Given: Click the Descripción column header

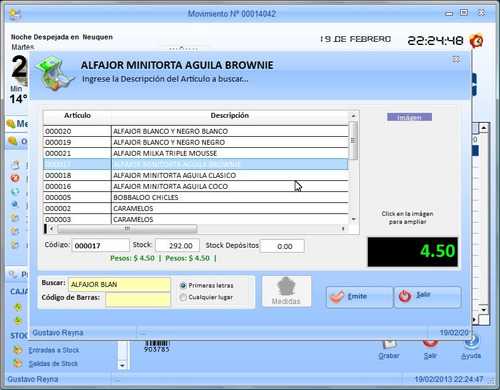Looking at the screenshot, I should point(230,116).
